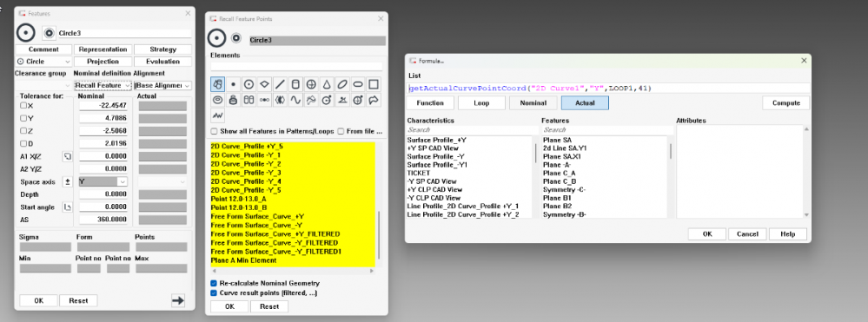Click the small circle icon beside the Circle3 name in Features
Screen dimensions: 868x322
(50, 33)
